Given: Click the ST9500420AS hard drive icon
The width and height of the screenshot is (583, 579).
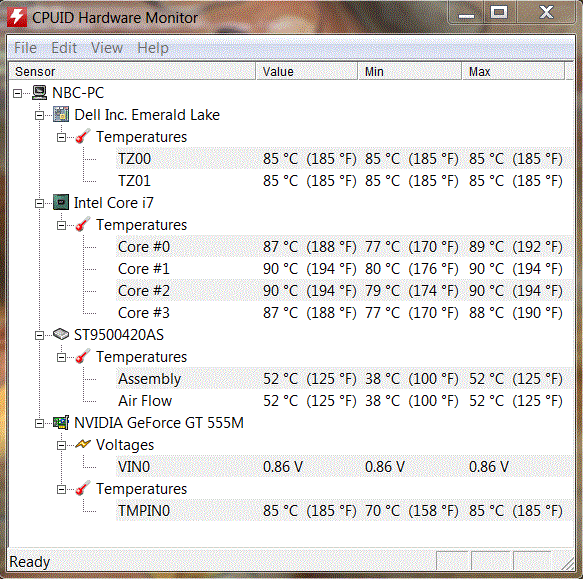Looking at the screenshot, I should point(61,334).
